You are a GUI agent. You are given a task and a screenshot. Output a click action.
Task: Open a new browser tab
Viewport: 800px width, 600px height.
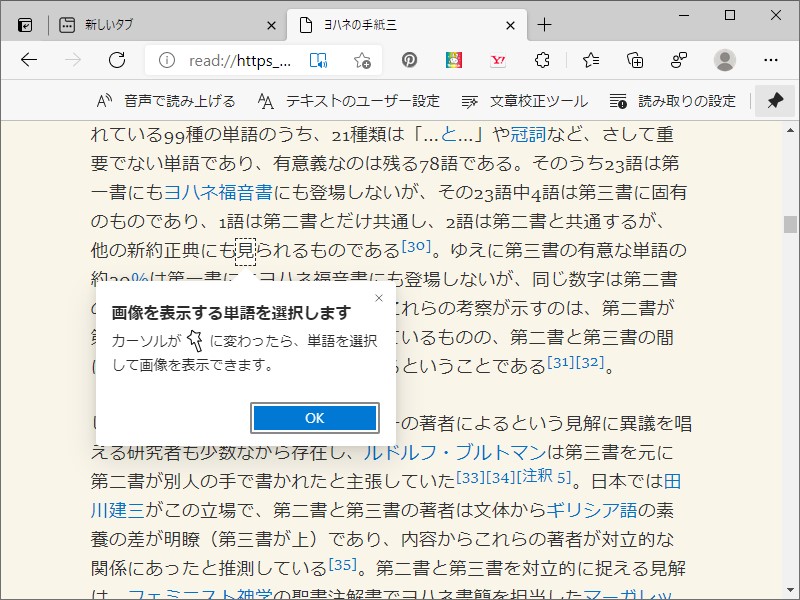click(546, 24)
